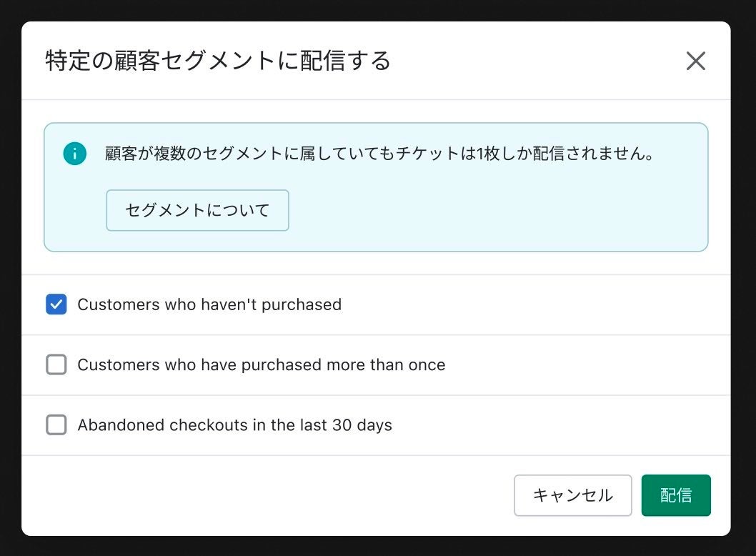The image size is (756, 556).
Task: Click the banner message about チケットは1枚しか配信されません
Action: click(x=379, y=154)
